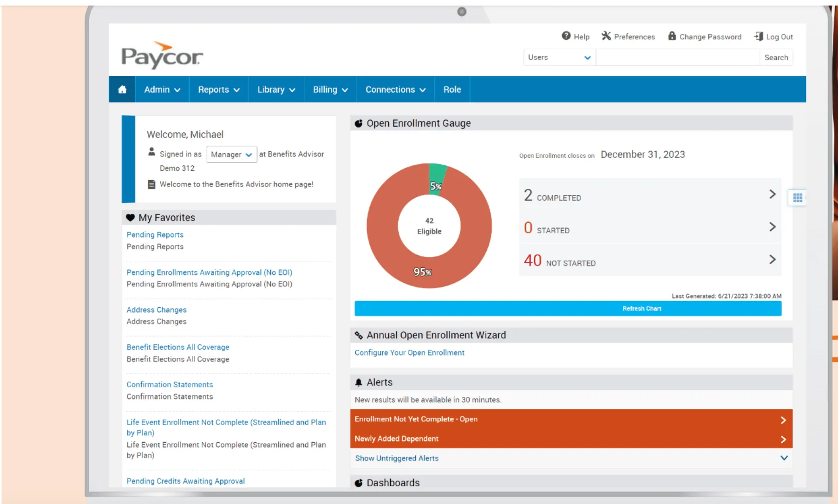
Task: Open the Users search type dropdown
Action: click(559, 57)
